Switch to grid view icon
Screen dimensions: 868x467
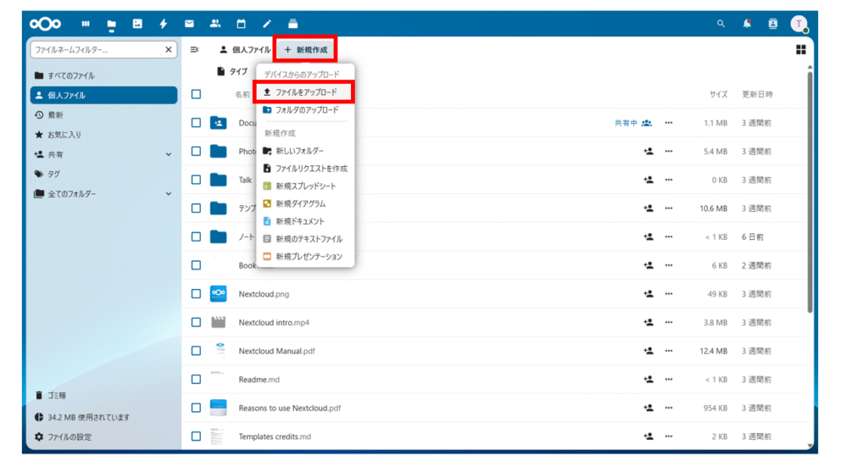(x=800, y=50)
